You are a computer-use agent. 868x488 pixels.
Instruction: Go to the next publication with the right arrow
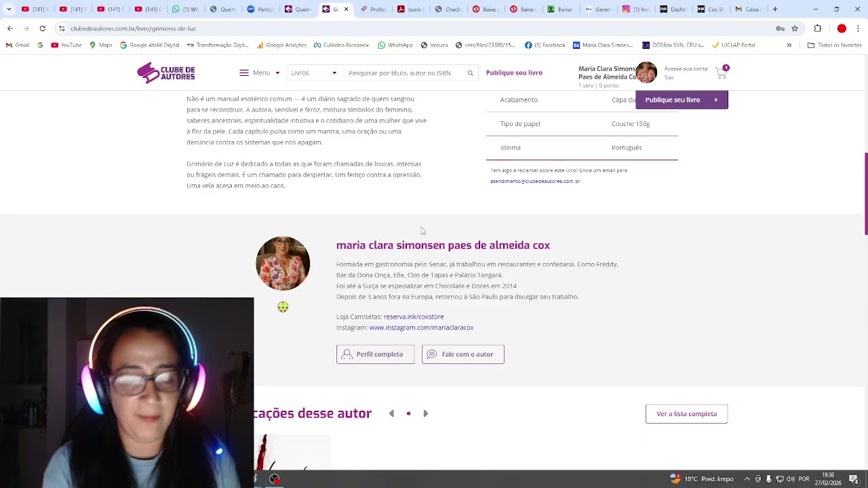(x=425, y=413)
